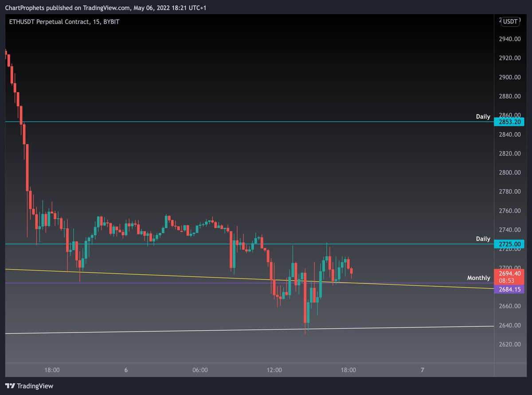Click the 2920.00 price axis label
The width and height of the screenshot is (532, 395).
(x=510, y=58)
